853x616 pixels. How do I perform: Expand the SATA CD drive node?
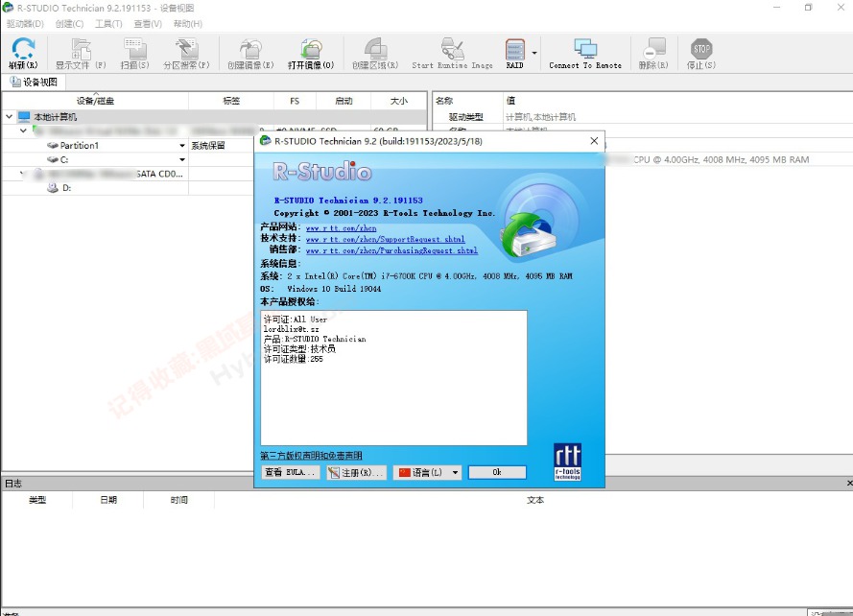pos(22,174)
